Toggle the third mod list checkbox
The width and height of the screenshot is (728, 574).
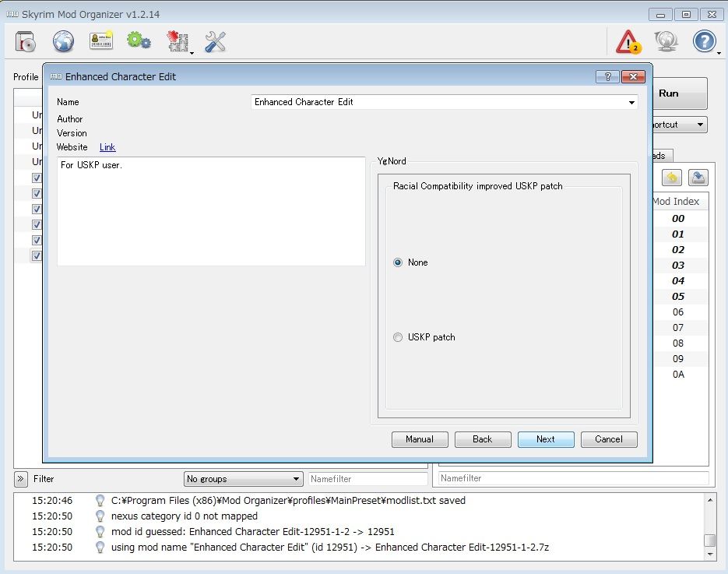[37, 209]
